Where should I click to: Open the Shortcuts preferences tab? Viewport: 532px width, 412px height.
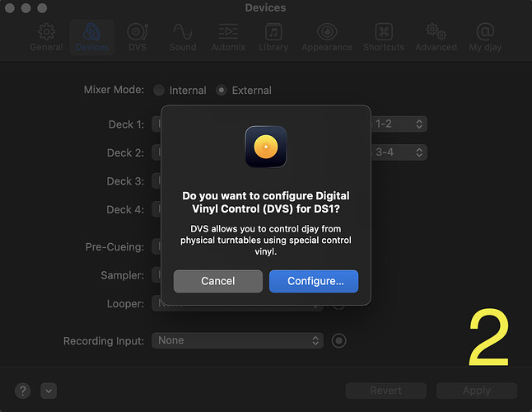[x=384, y=37]
